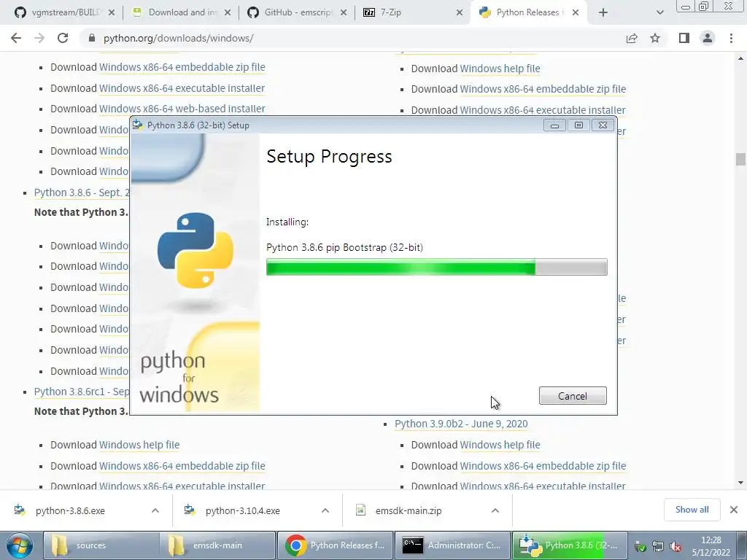Viewport: 747px width, 560px height.
Task: Close the downloads bar
Action: (734, 510)
